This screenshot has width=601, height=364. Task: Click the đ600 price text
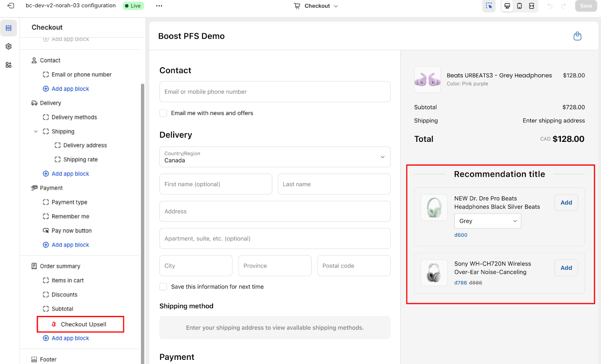(461, 235)
